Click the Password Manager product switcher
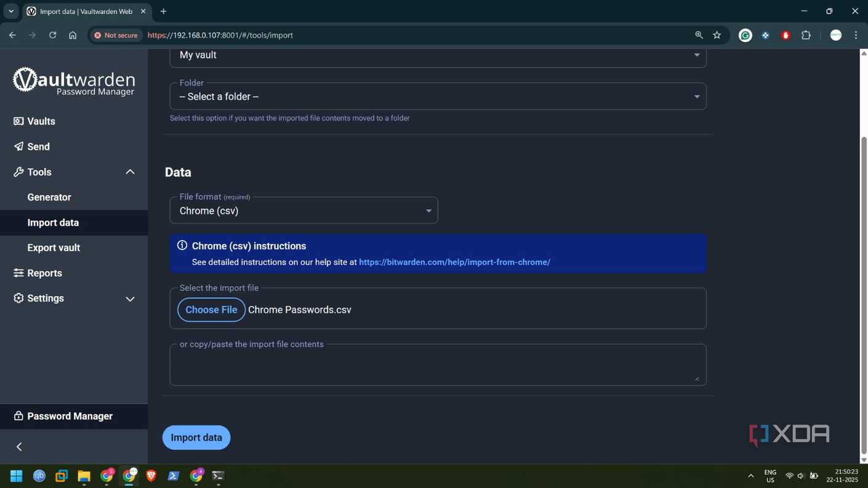The height and width of the screenshot is (488, 868). tap(74, 417)
